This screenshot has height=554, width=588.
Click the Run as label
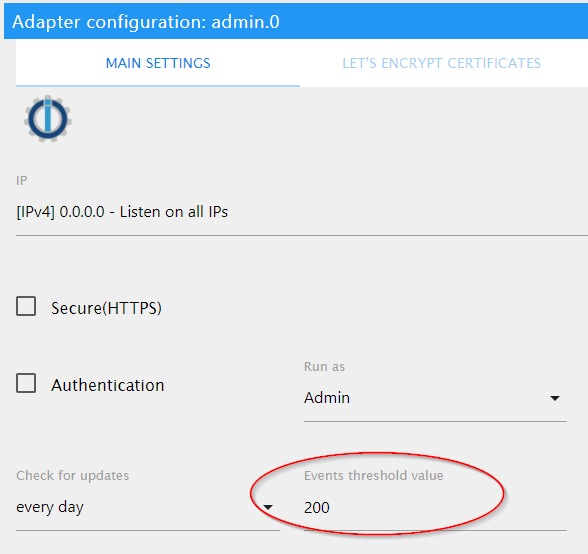324,366
